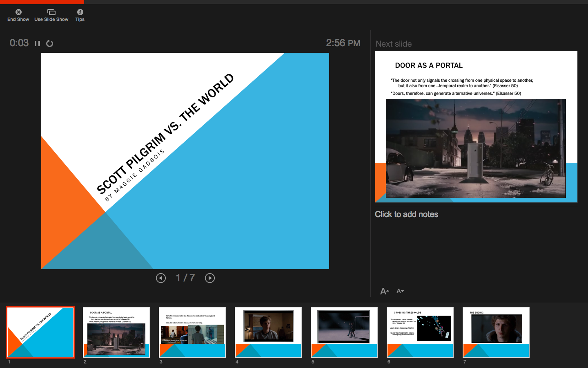Click to add notes field

[x=406, y=214]
